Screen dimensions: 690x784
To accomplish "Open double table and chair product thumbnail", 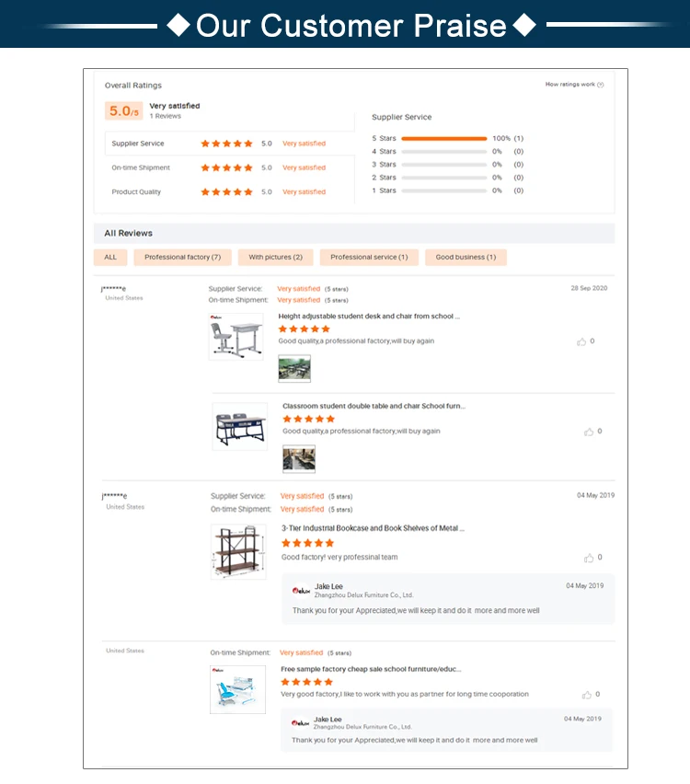I will point(240,426).
